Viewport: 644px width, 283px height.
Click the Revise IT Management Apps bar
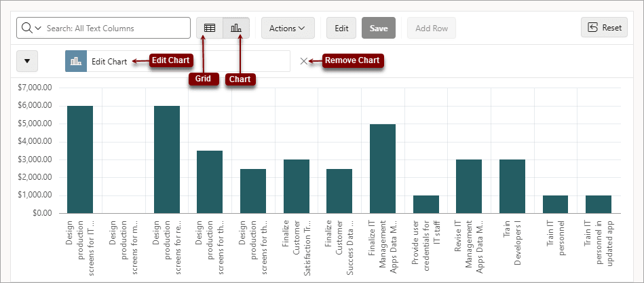click(469, 187)
